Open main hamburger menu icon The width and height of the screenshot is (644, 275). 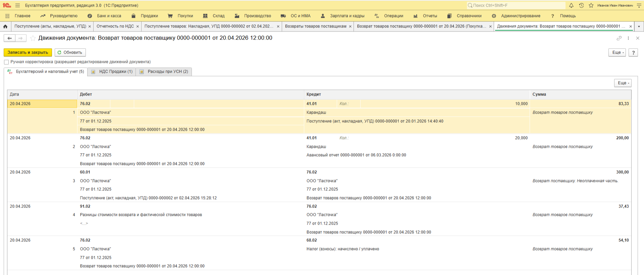pos(18,5)
